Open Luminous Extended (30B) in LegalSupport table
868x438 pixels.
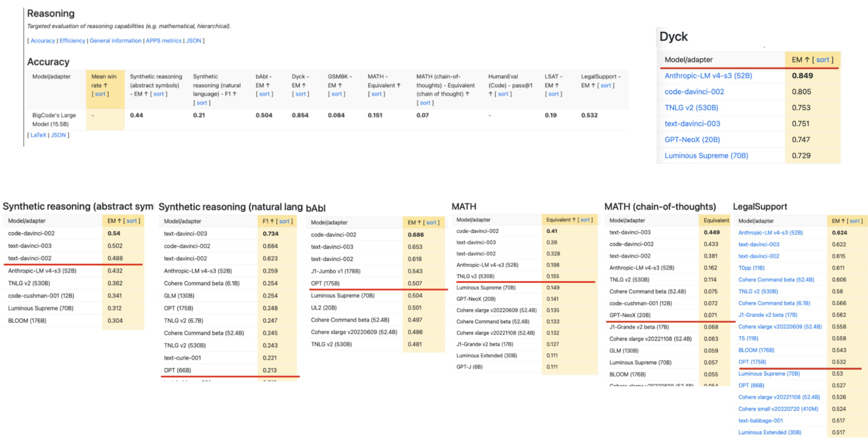(769, 432)
